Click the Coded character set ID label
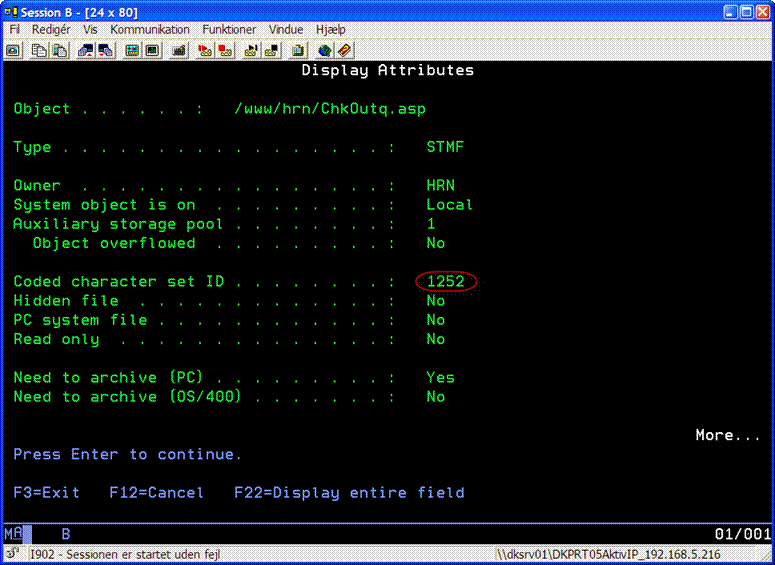 119,281
